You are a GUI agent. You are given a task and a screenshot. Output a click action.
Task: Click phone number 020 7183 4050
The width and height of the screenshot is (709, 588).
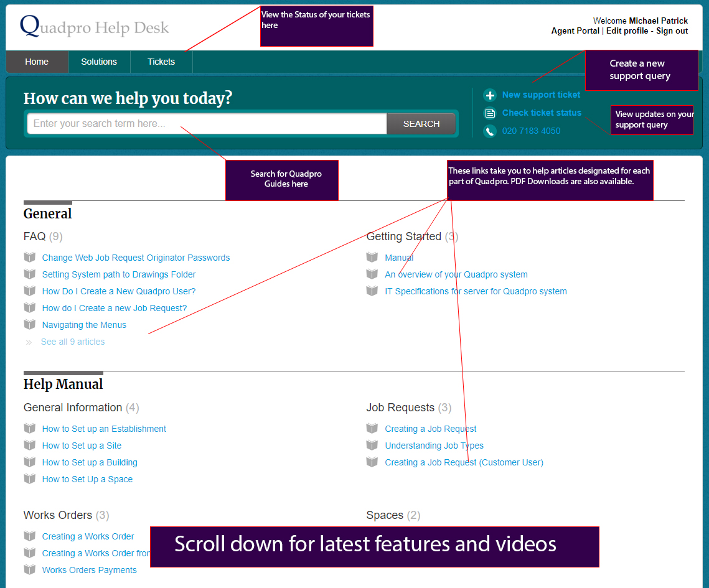(532, 131)
